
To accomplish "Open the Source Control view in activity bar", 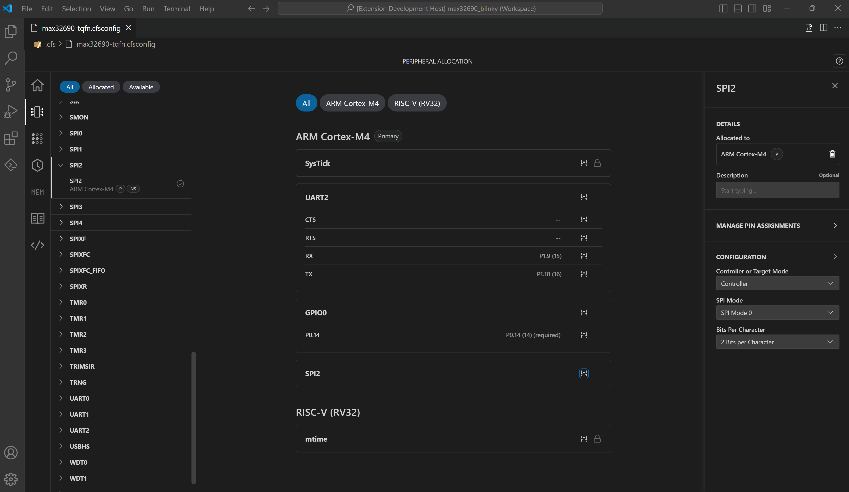I will [12, 85].
